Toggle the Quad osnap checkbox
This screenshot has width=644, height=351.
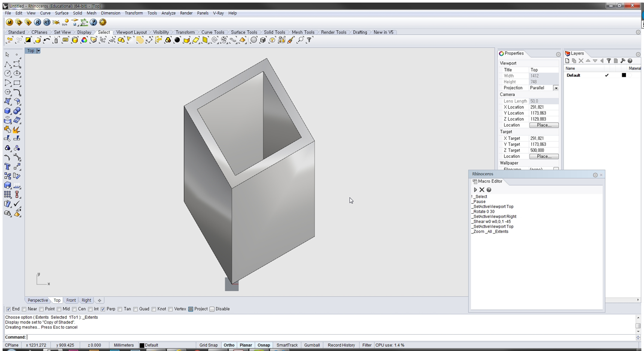(x=135, y=309)
